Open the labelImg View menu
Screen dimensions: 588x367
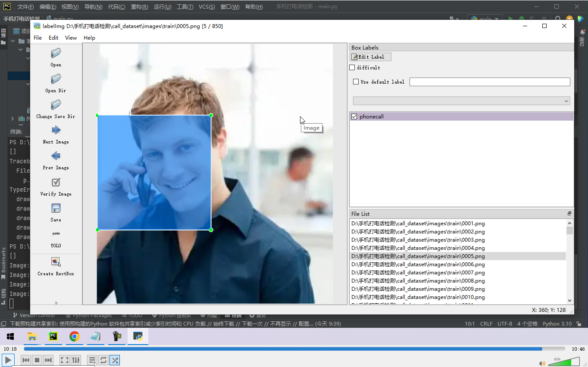tap(71, 38)
